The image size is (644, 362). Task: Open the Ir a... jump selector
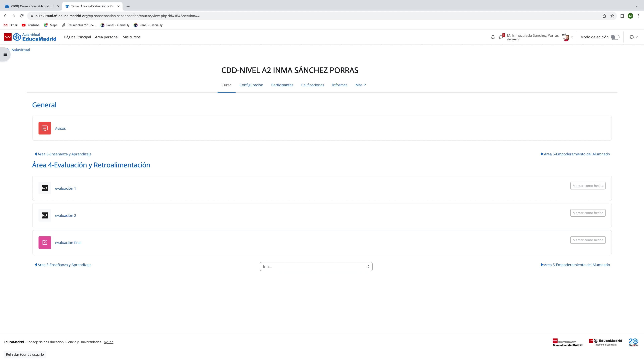tap(316, 266)
